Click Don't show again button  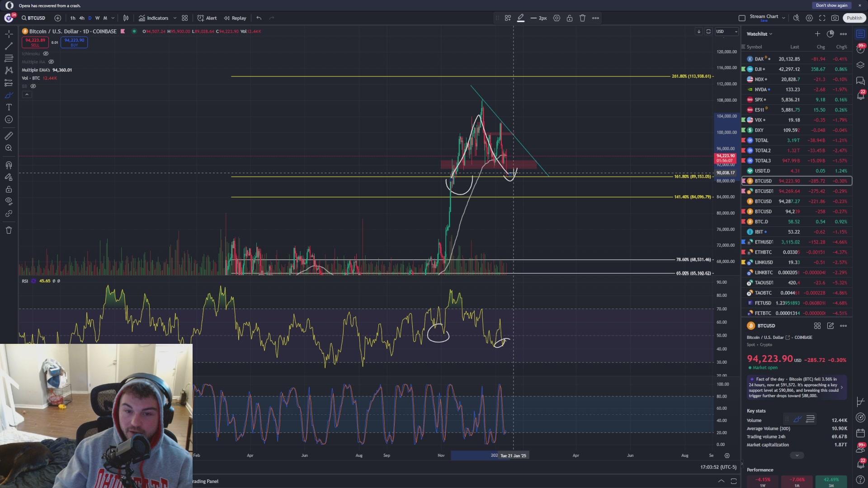831,5
